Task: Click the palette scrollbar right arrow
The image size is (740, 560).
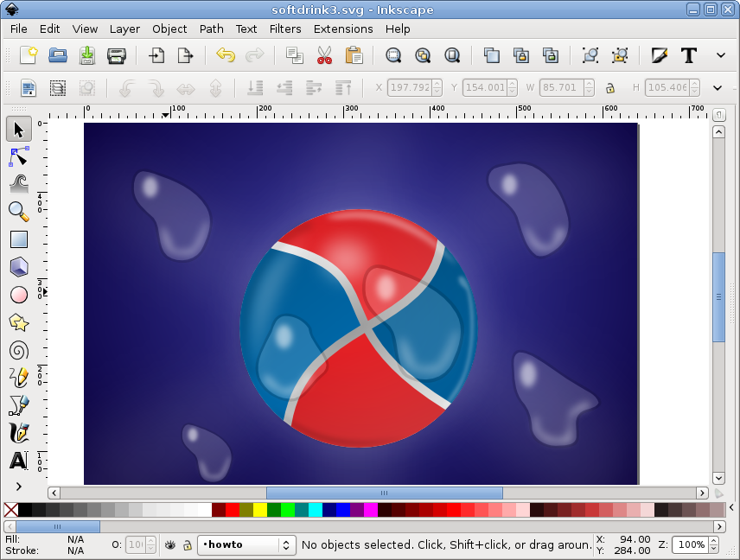Action: [x=719, y=526]
